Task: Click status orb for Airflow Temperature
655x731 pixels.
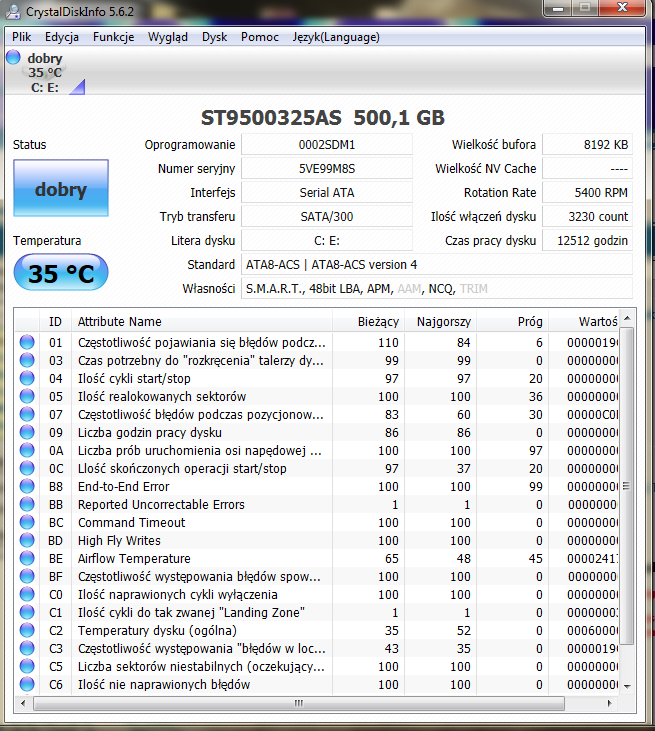Action: (x=27, y=559)
